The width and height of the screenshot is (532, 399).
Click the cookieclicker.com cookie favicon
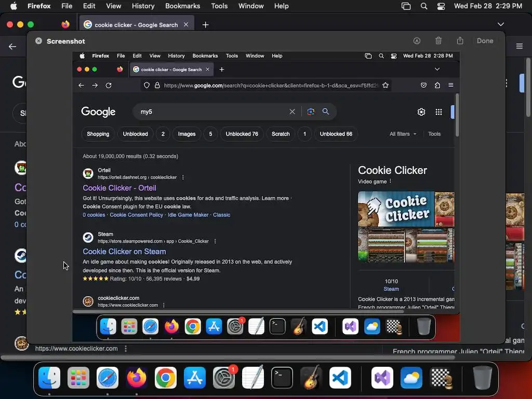(21, 343)
